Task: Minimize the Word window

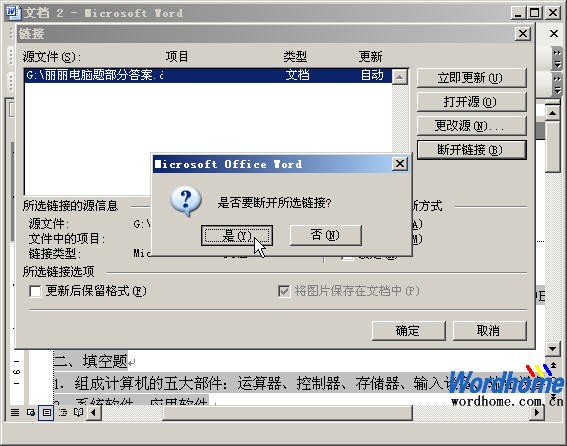Action: (518, 13)
